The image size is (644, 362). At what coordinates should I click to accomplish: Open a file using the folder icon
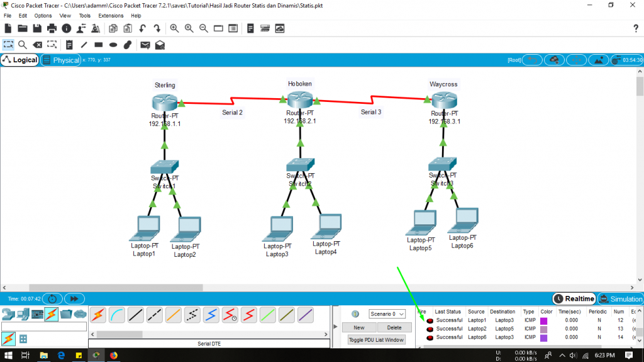click(x=23, y=28)
